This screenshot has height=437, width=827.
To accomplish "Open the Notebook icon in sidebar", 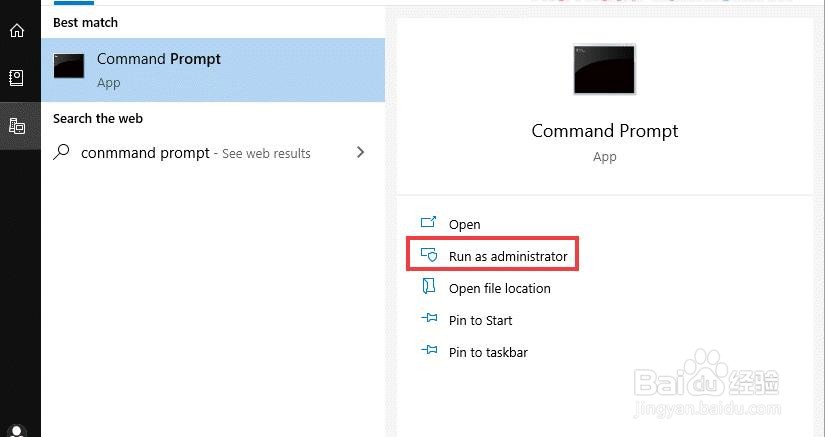I will pyautogui.click(x=17, y=78).
